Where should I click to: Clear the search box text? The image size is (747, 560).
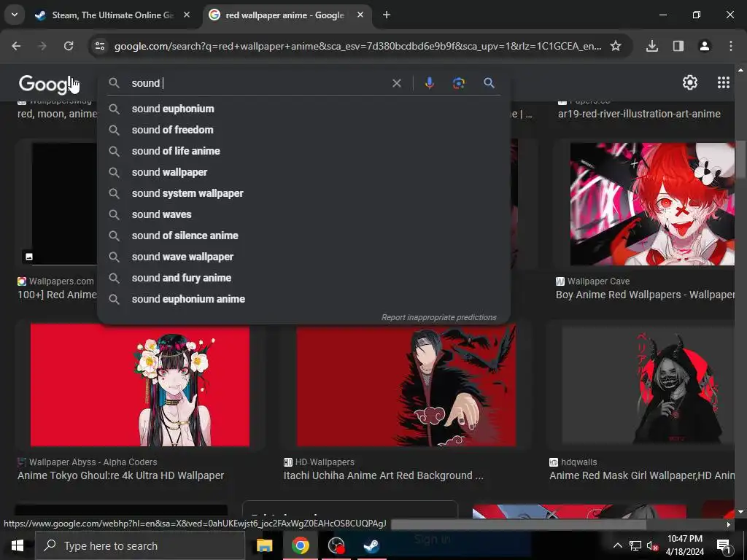tap(396, 83)
